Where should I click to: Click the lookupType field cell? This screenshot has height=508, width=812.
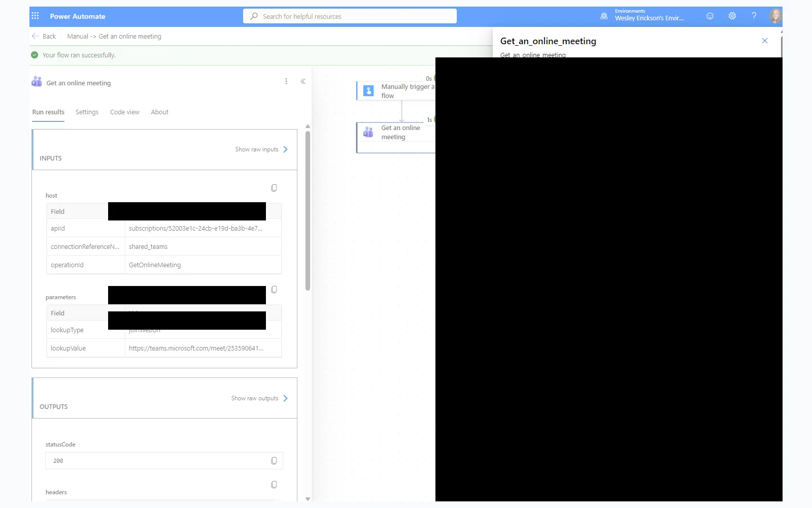coord(86,330)
